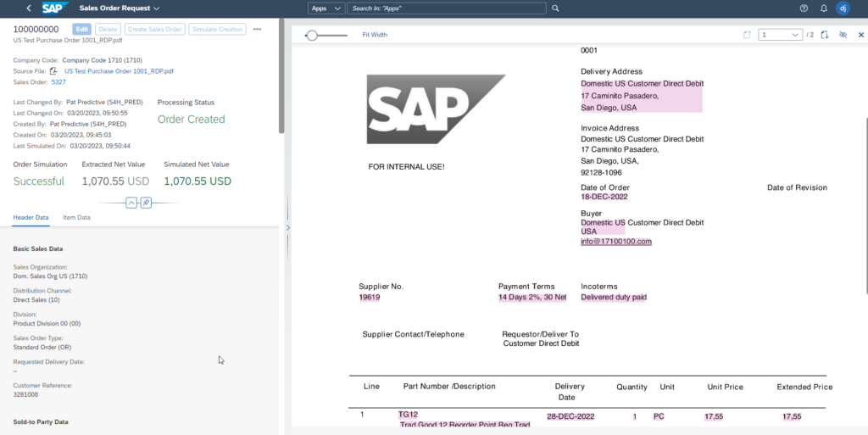This screenshot has width=868, height=435.
Task: Click the simulated net value 1,070.55 USD
Action: (198, 181)
